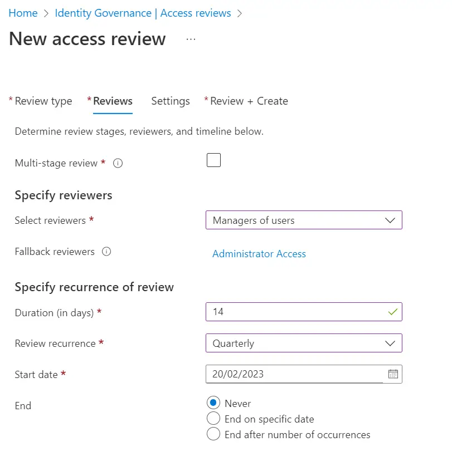The image size is (452, 476).
Task: Select the Reviews tab
Action: pos(111,101)
